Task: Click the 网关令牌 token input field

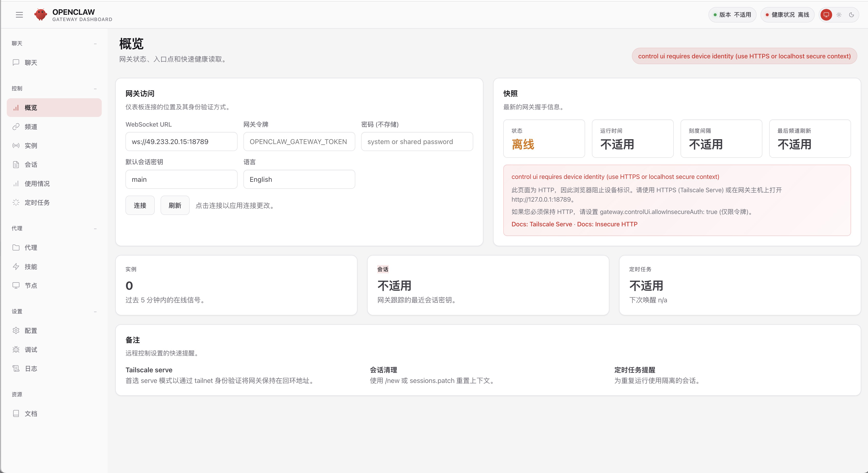Action: (x=299, y=142)
